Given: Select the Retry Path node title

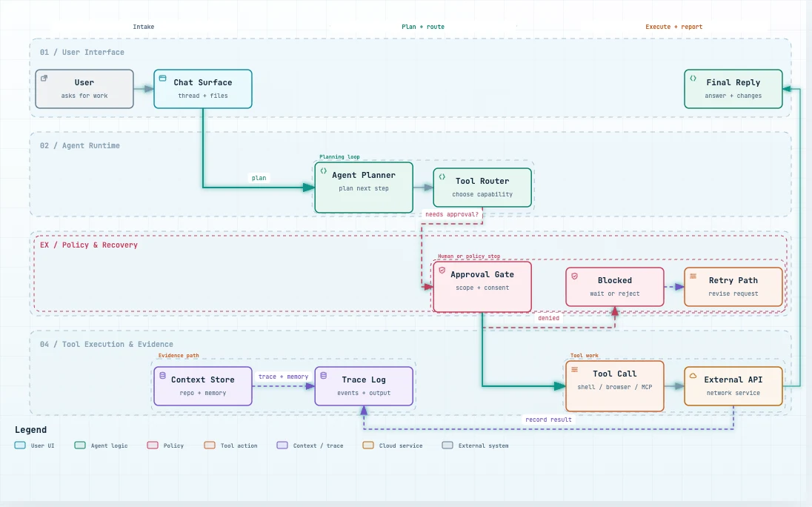Looking at the screenshot, I should point(733,280).
